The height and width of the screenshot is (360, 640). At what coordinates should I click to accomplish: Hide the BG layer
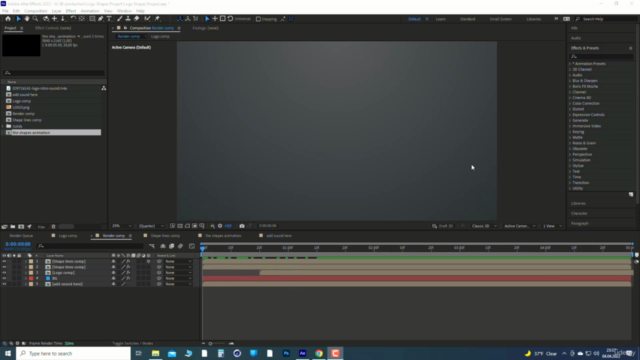(4, 278)
